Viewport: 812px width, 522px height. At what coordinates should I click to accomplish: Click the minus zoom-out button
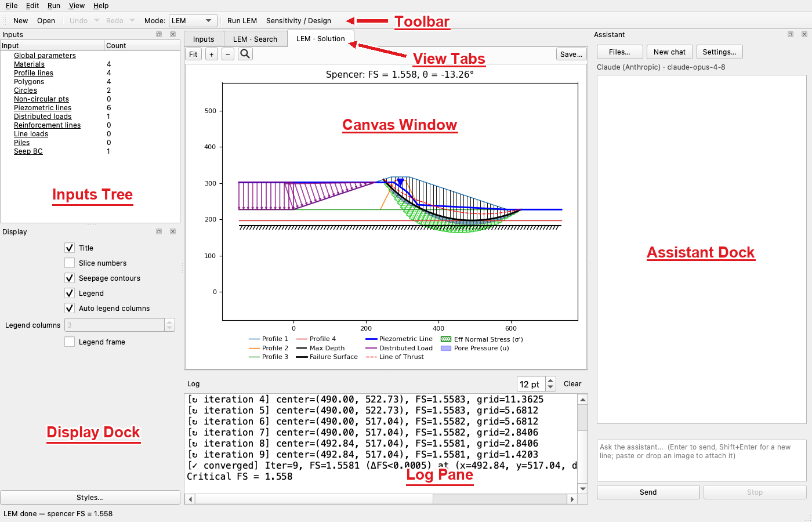(x=228, y=54)
